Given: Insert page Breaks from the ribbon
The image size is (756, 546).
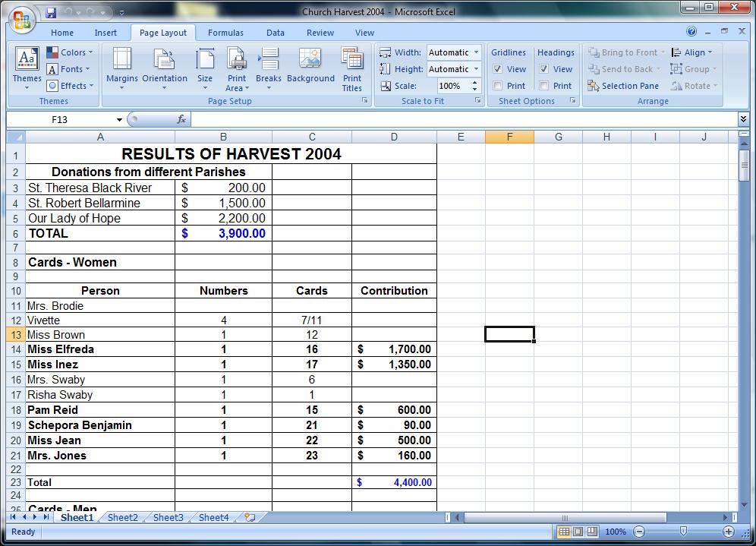Looking at the screenshot, I should (x=269, y=68).
